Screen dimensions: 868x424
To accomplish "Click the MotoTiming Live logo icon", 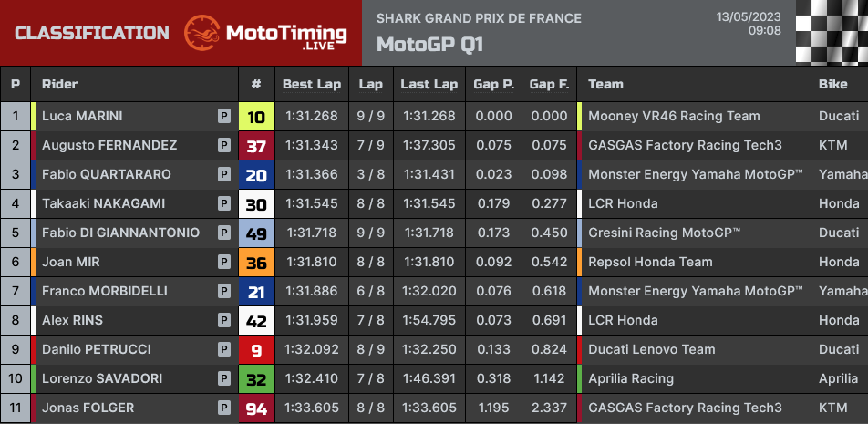I will pyautogui.click(x=202, y=33).
